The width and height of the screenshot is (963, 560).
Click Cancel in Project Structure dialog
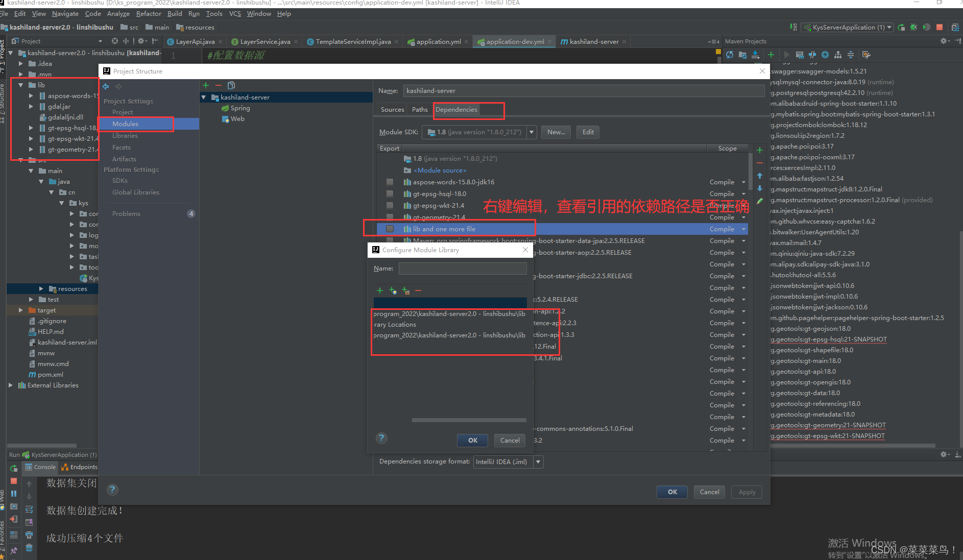click(709, 492)
